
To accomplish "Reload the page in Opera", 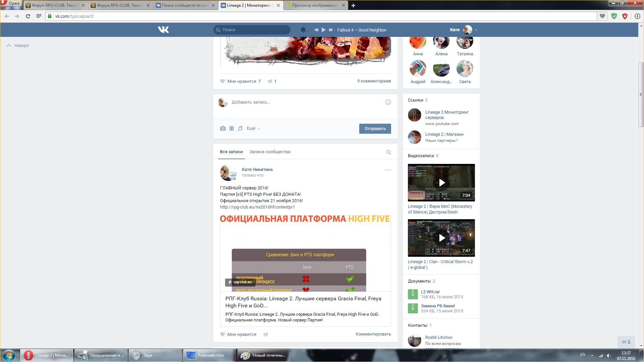I will [x=28, y=16].
